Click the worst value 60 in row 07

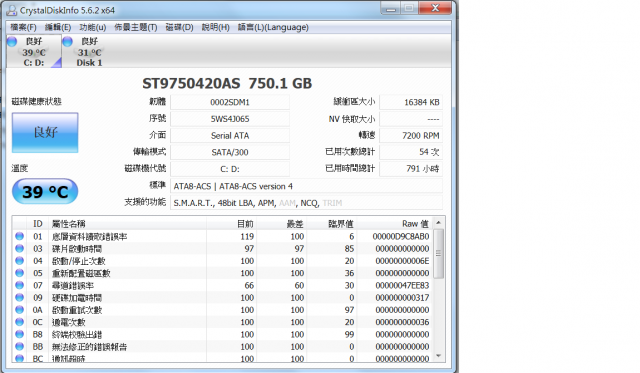tap(299, 285)
